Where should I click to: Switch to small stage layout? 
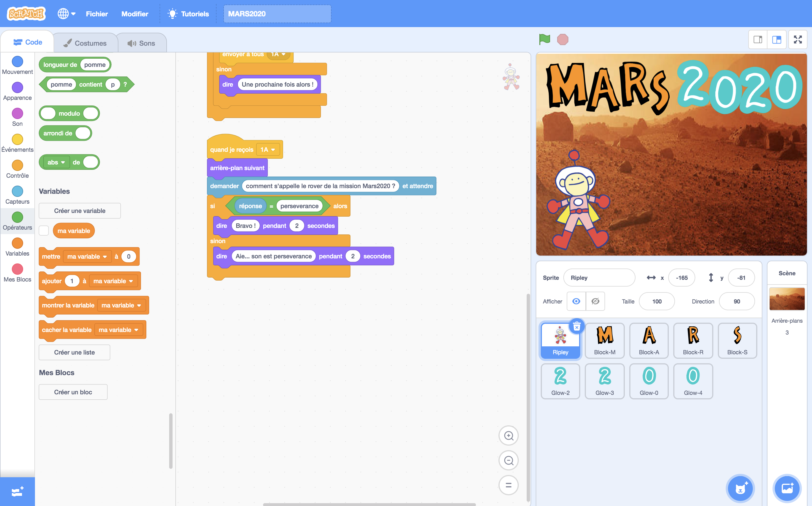coord(758,39)
